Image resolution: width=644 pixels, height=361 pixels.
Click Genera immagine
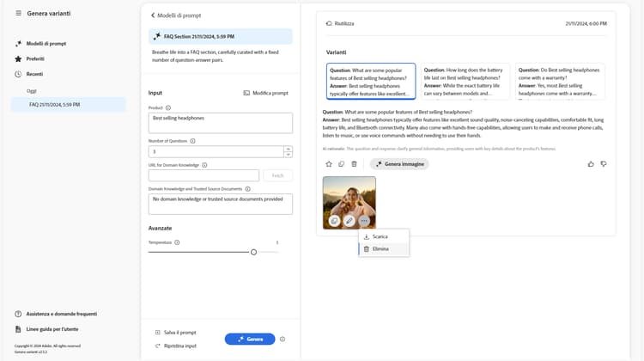(x=399, y=164)
